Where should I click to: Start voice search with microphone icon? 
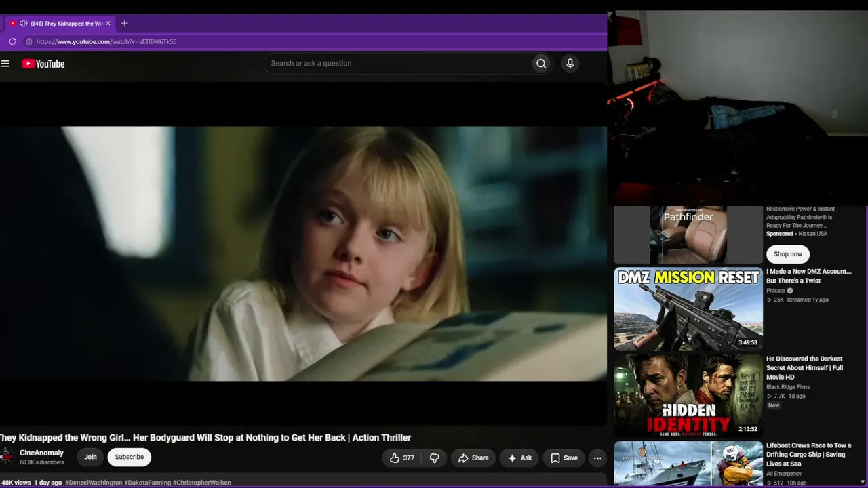[570, 64]
